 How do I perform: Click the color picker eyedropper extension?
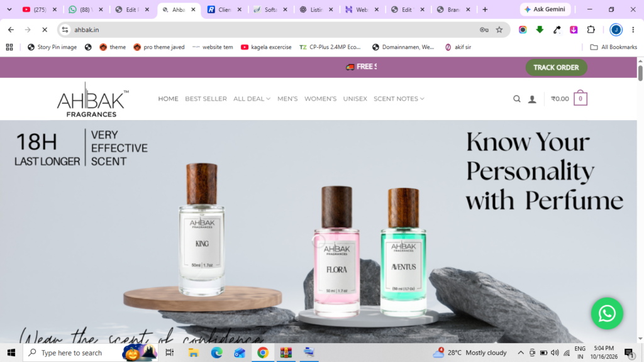pyautogui.click(x=557, y=30)
